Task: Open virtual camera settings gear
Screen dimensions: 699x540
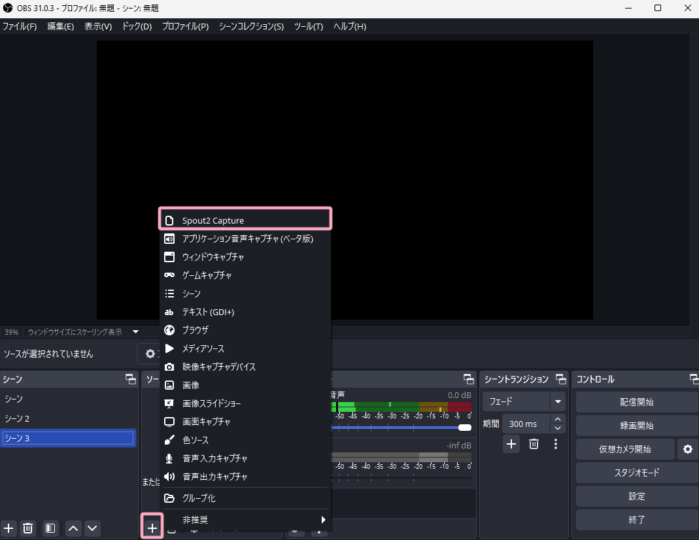Action: (688, 449)
